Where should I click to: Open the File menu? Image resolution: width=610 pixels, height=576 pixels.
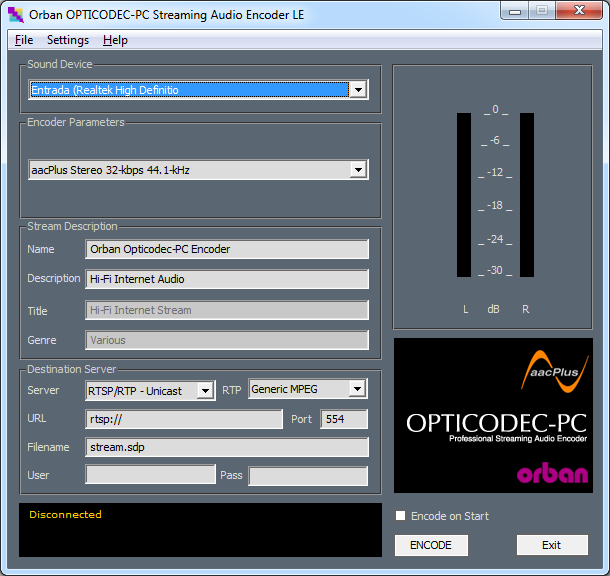24,40
